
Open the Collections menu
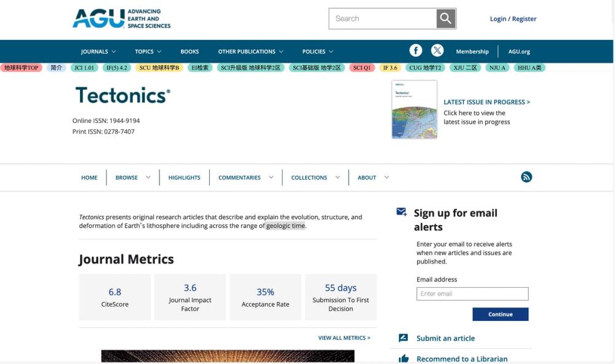pyautogui.click(x=309, y=177)
